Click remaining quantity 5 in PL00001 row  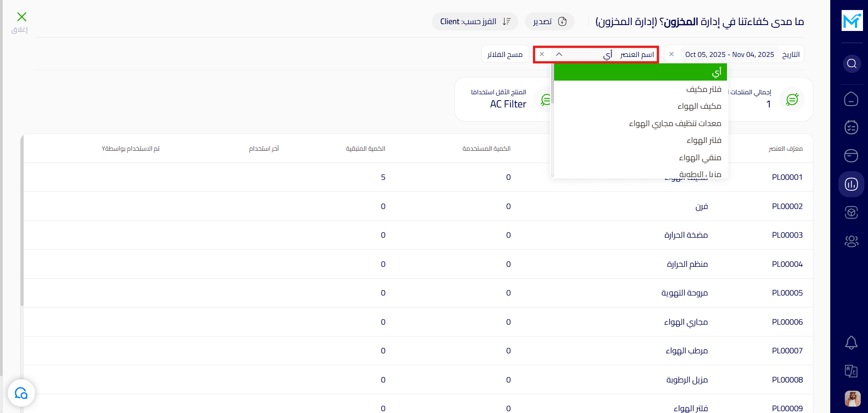tap(383, 177)
